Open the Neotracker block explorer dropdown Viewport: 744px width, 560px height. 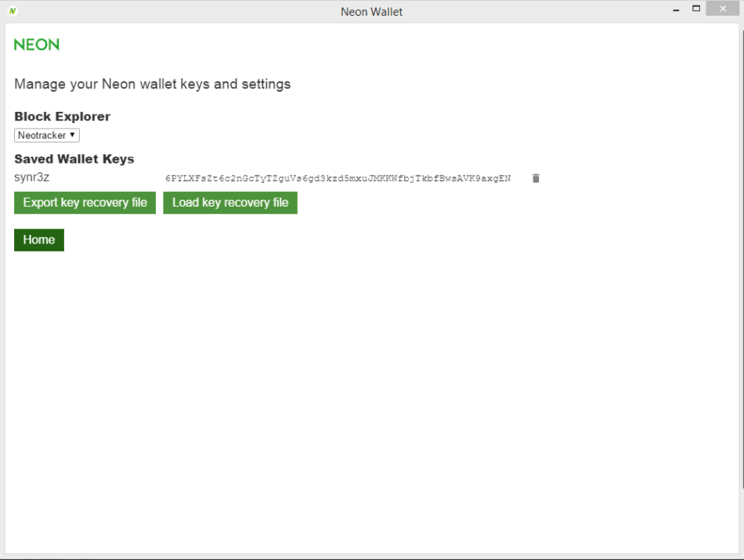(47, 135)
